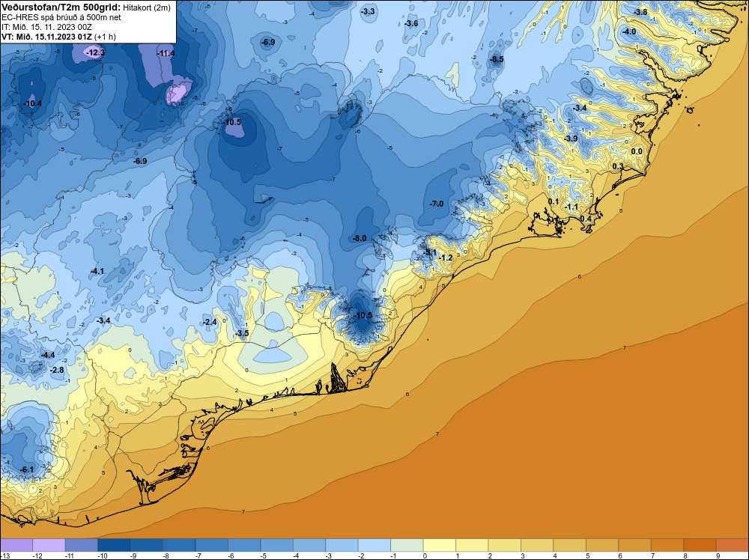Select legend swatch between -13 and -12
Image resolution: width=749 pixels, height=560 pixels.
point(16,545)
